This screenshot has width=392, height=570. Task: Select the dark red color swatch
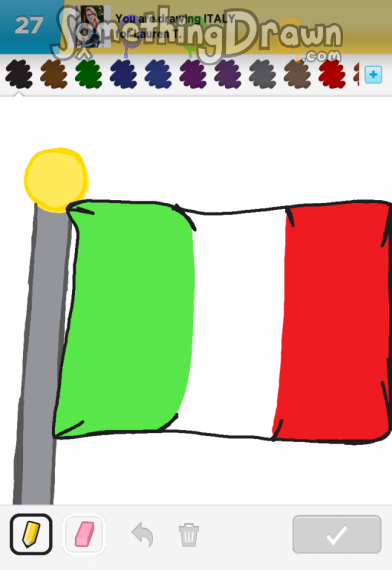coord(332,75)
